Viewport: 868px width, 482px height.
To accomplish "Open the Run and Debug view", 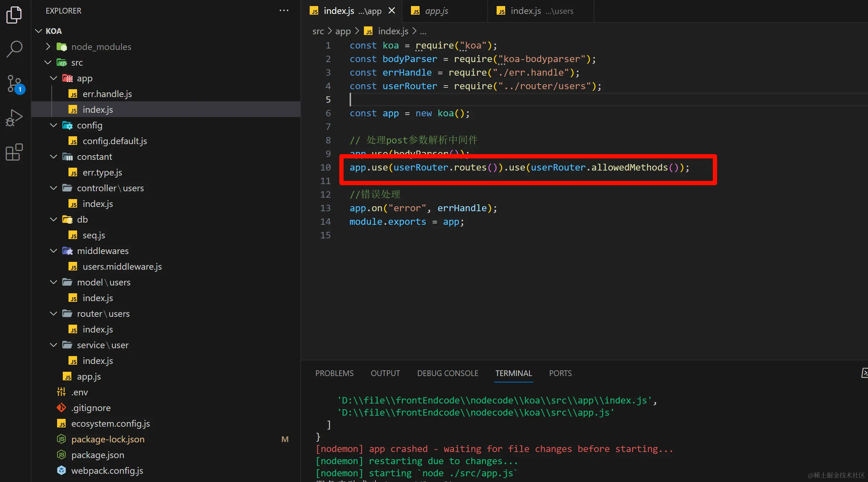I will click(14, 118).
